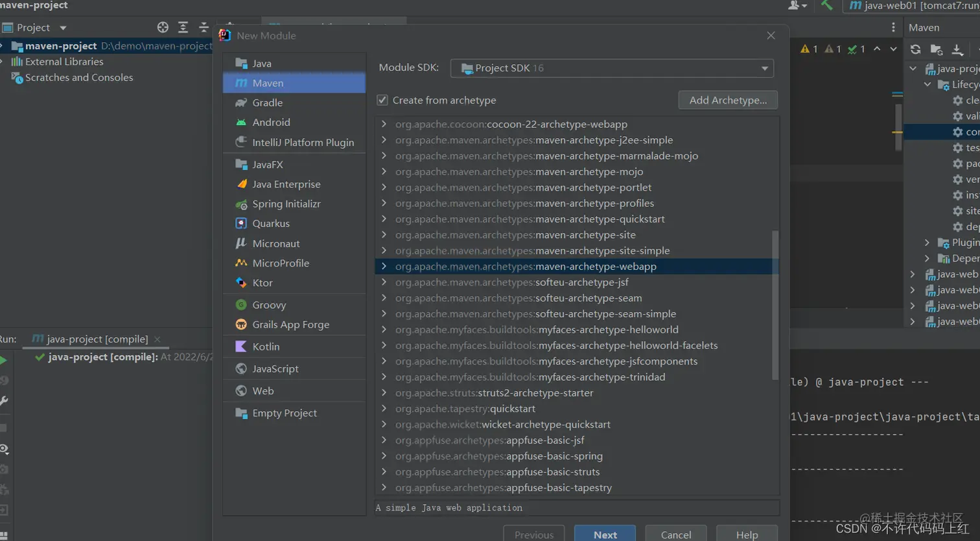Click the Add Archetype... button
Image resolution: width=980 pixels, height=541 pixels.
click(x=727, y=100)
